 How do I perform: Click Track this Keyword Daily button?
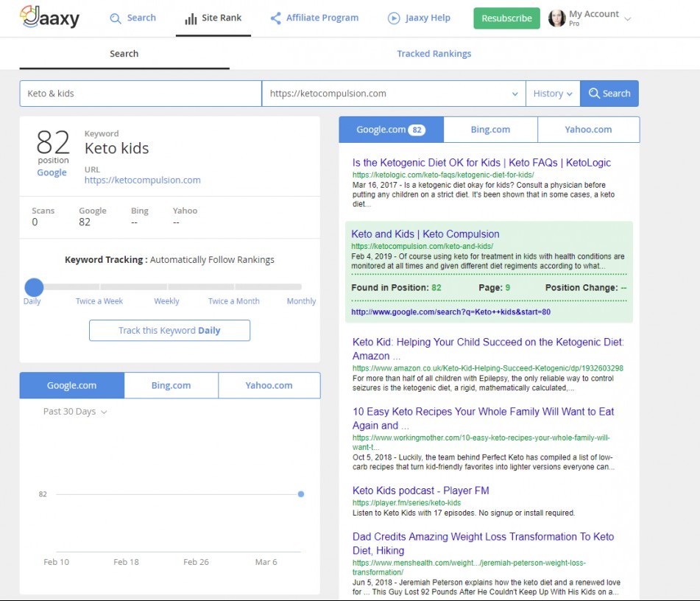(169, 330)
